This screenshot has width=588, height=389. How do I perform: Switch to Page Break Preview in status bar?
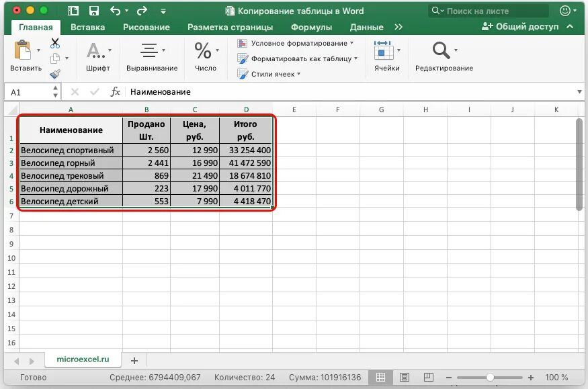pyautogui.click(x=429, y=377)
